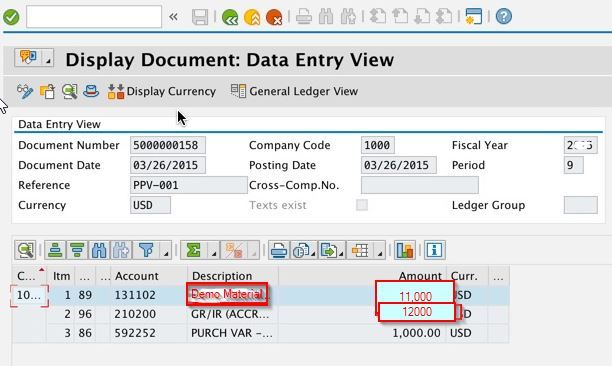Click Display Currency button

[162, 91]
